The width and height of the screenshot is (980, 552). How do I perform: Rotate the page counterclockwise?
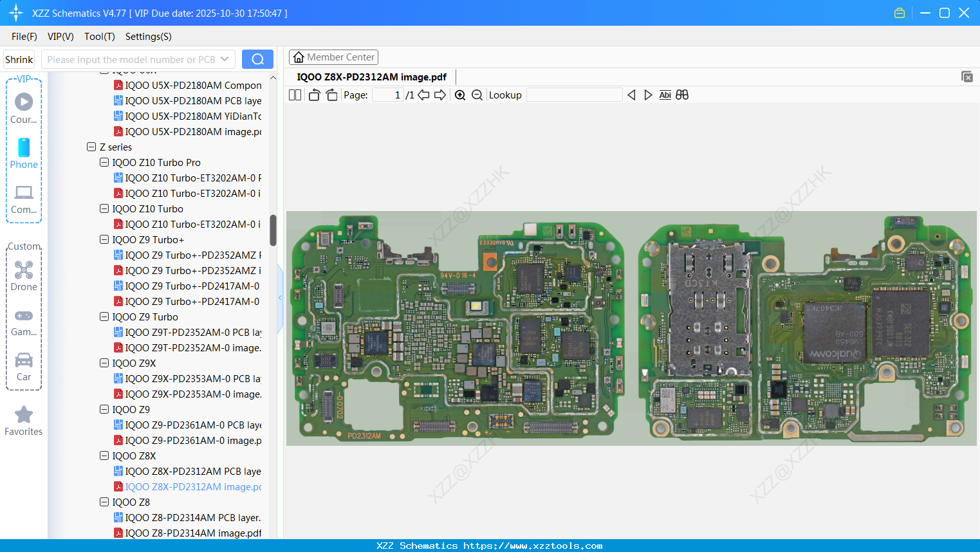[313, 95]
